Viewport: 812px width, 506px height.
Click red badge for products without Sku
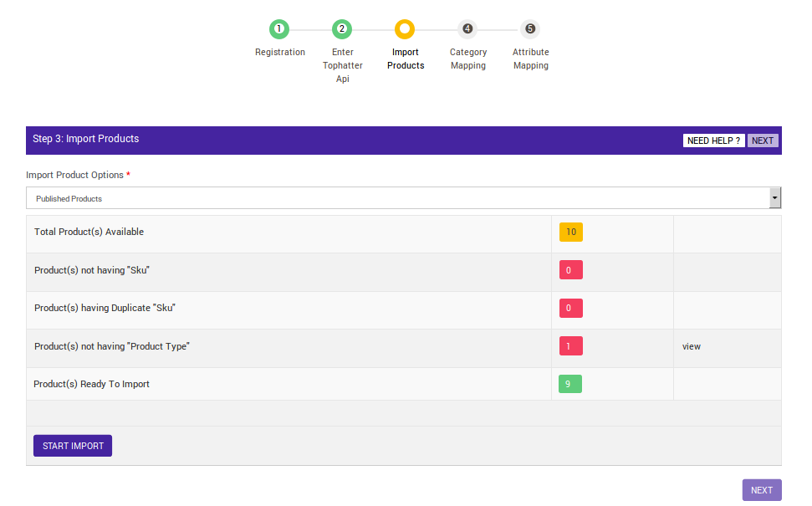click(x=570, y=270)
